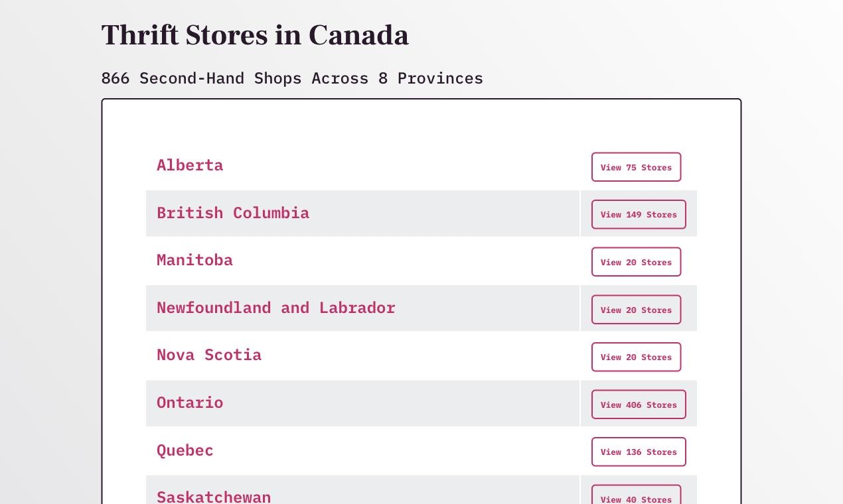Viewport: 843px width, 504px height.
Task: Open the Saskatchewan province link
Action: click(214, 496)
